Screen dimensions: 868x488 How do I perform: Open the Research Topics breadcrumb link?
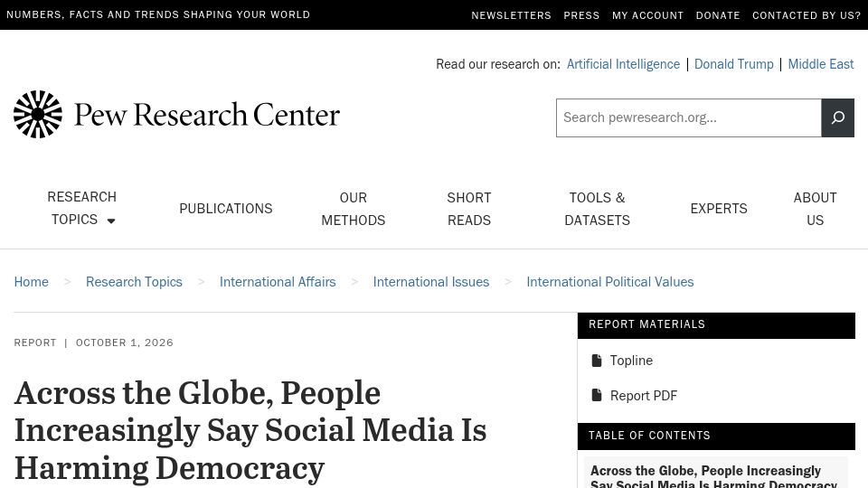134,282
